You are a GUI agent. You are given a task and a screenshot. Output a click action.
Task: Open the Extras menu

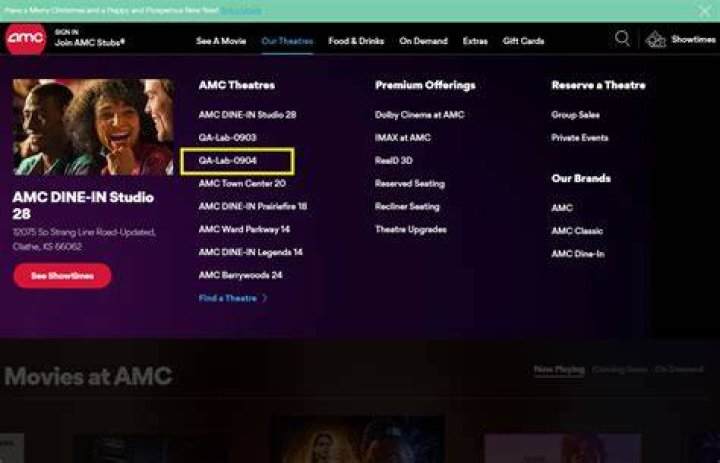(x=475, y=41)
